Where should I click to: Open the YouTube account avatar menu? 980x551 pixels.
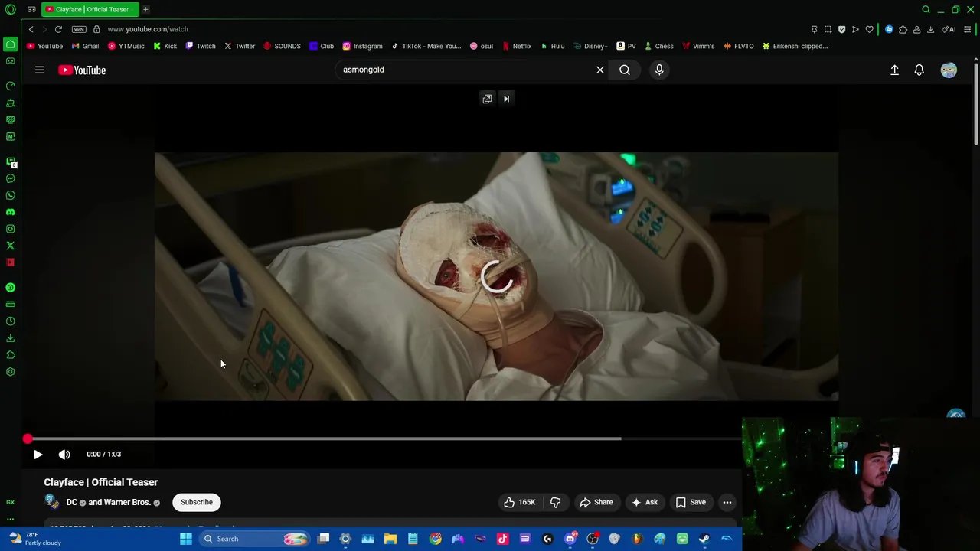click(x=949, y=70)
